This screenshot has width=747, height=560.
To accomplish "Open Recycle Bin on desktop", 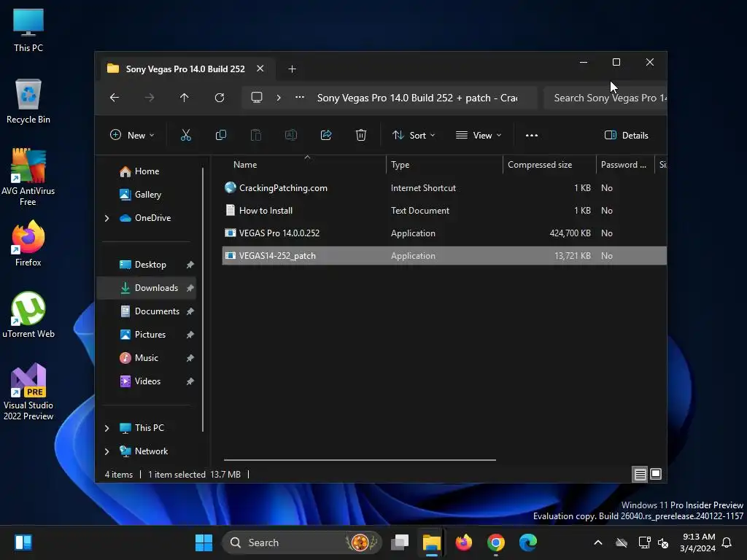I will point(28,101).
